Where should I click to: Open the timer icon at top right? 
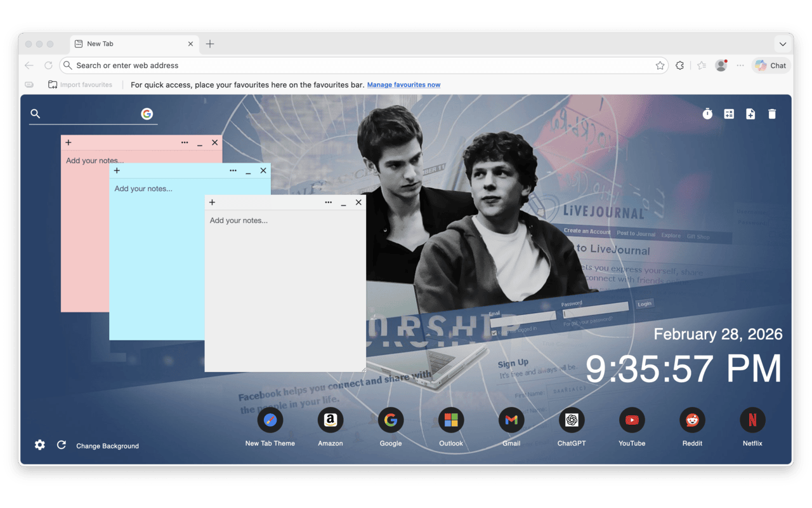click(x=707, y=114)
